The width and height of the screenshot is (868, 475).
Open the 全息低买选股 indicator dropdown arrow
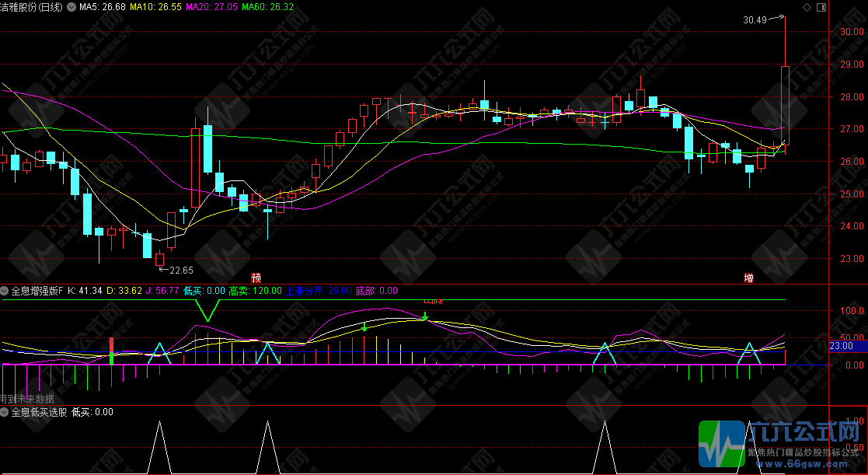point(5,412)
